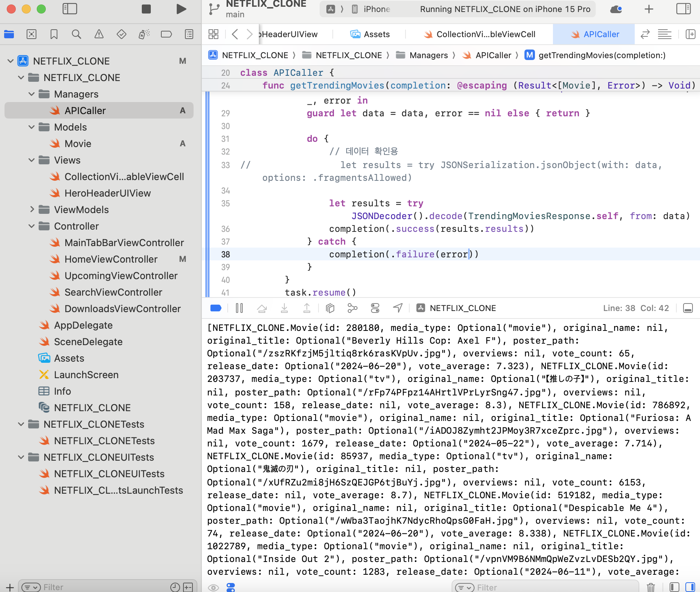Collapse the Managers folder
Screen dimensions: 700x592
[32, 94]
